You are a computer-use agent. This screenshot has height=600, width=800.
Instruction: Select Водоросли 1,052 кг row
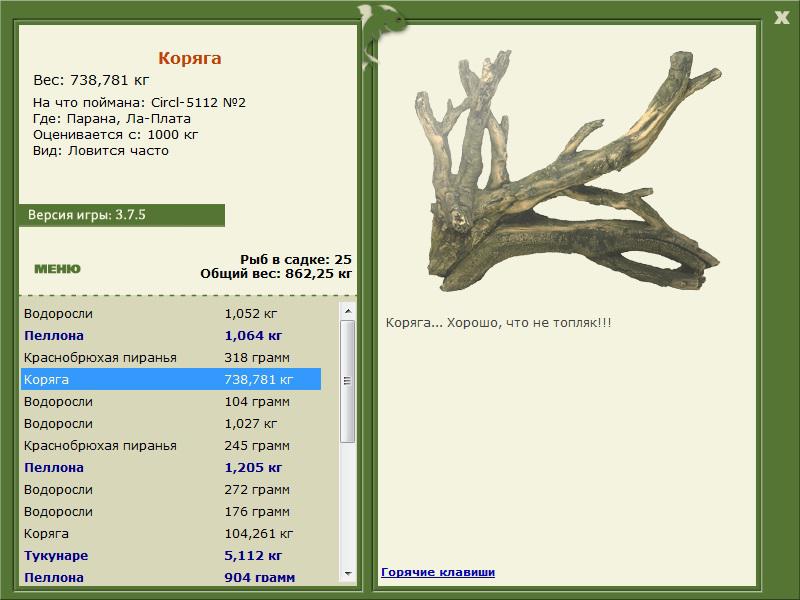[171, 313]
